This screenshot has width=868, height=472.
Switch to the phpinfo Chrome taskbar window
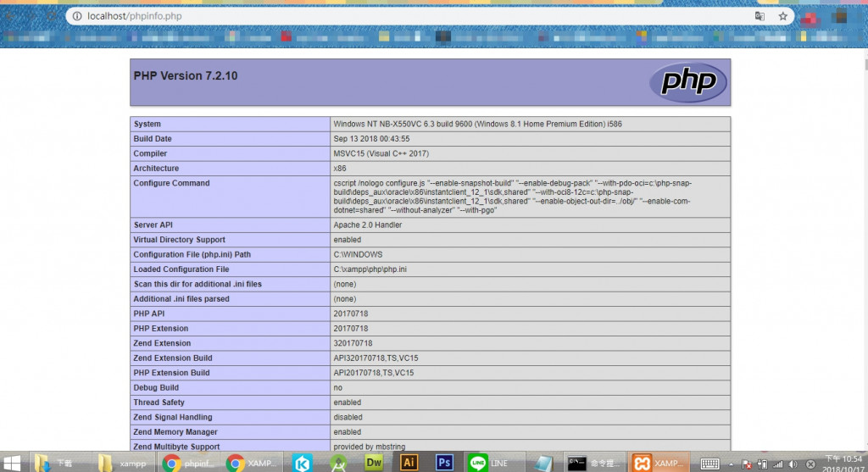point(188,463)
